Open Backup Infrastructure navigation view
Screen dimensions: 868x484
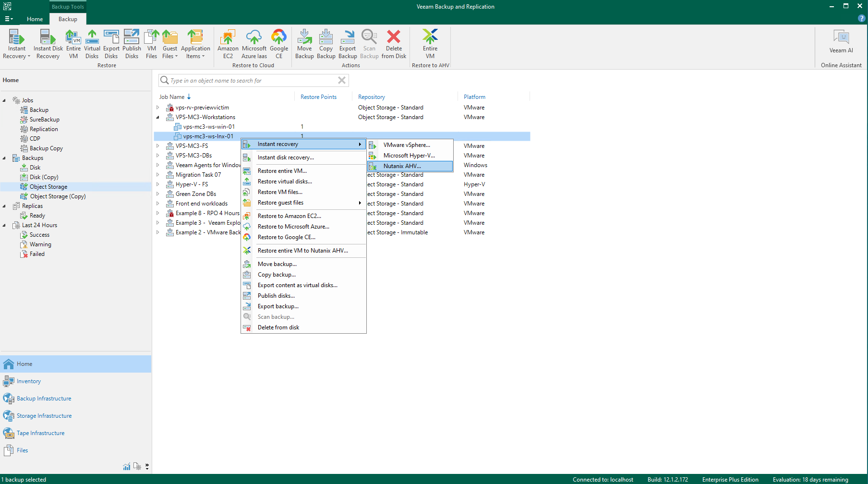pos(44,399)
